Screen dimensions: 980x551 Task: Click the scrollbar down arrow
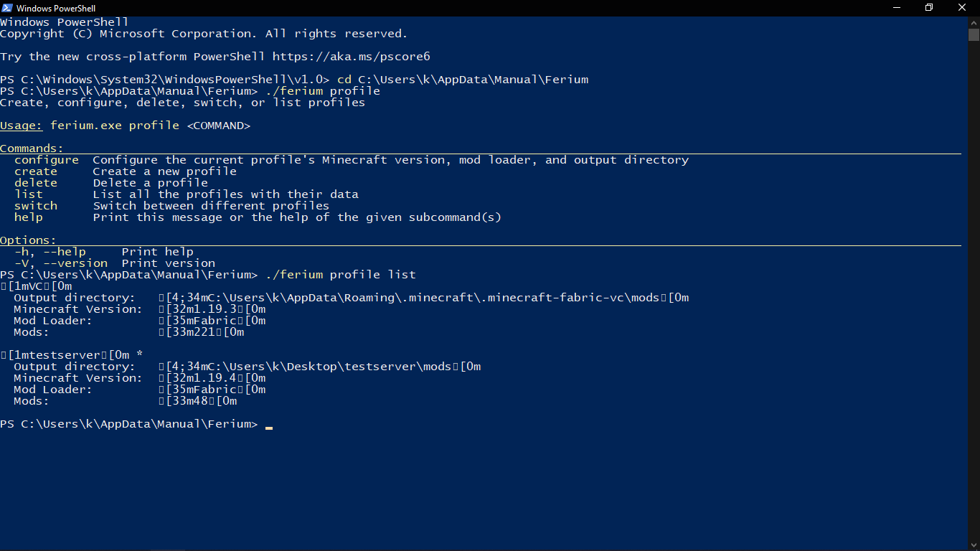(974, 545)
